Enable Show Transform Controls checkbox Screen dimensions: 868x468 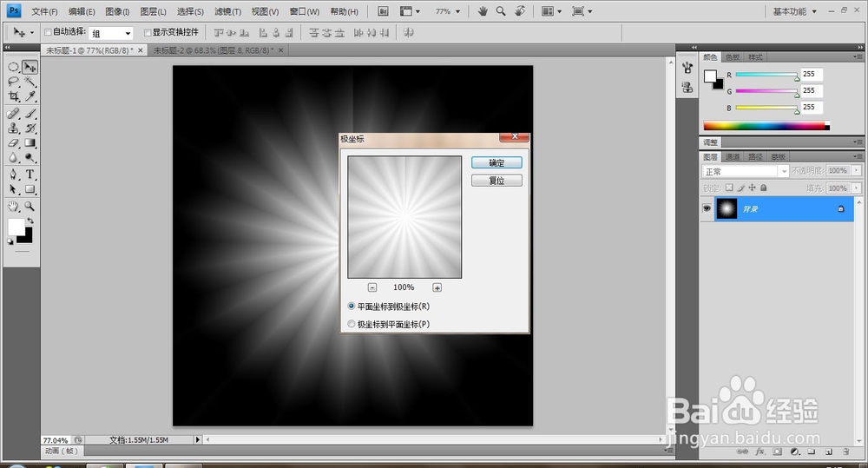(148, 32)
